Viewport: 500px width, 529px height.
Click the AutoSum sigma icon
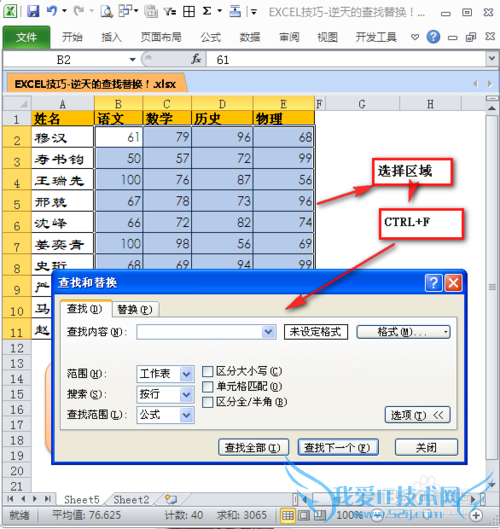pyautogui.click(x=207, y=11)
